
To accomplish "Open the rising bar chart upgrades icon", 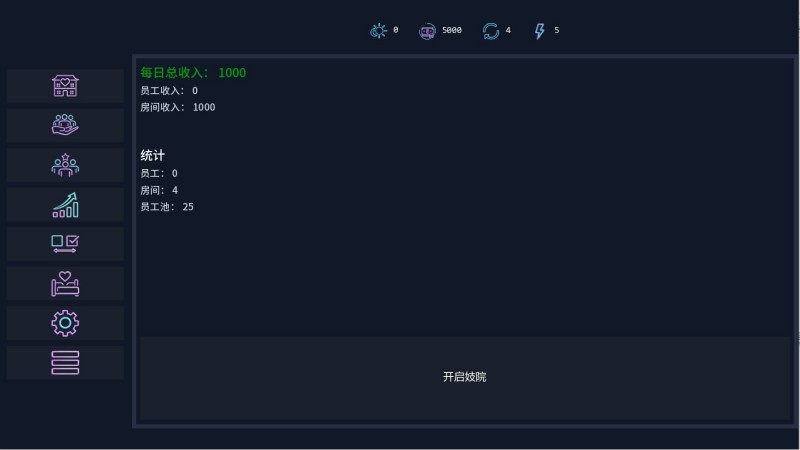I will point(65,205).
